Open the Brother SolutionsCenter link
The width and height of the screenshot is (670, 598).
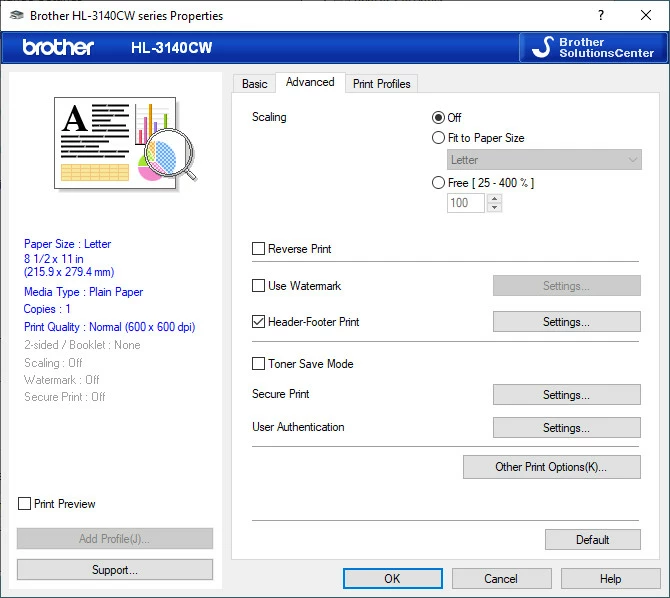[593, 47]
